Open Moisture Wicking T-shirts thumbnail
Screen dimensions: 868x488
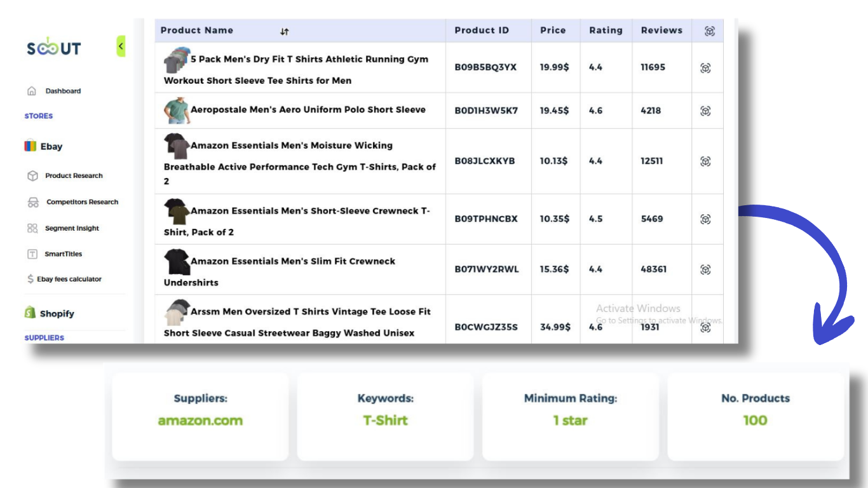(177, 146)
